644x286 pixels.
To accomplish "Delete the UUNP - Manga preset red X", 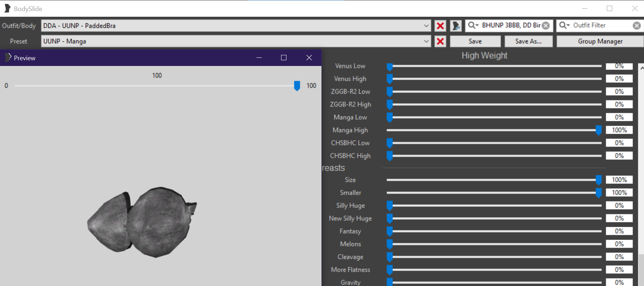I will click(440, 41).
